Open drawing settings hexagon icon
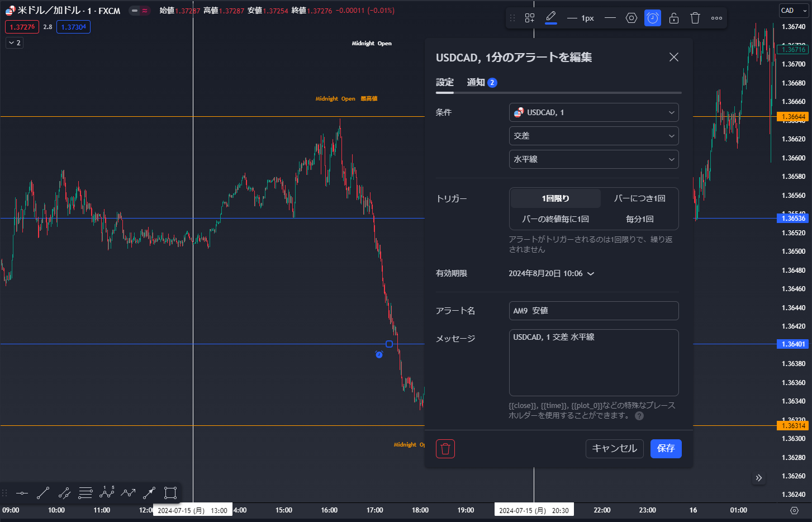This screenshot has width=812, height=522. [x=631, y=18]
